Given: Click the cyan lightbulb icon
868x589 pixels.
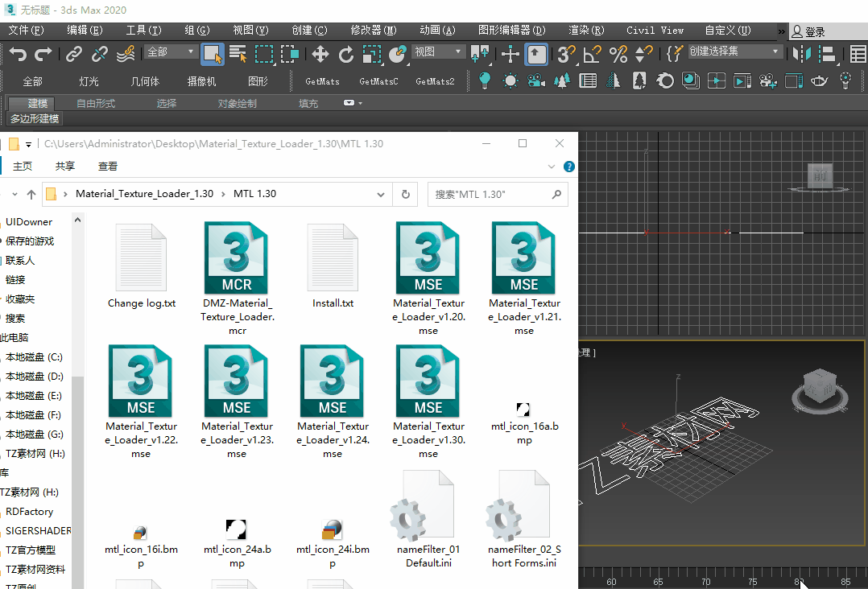Looking at the screenshot, I should (485, 80).
